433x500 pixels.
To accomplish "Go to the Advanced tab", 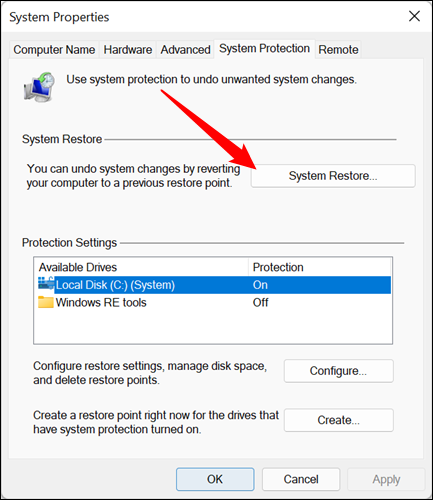I will 185,50.
